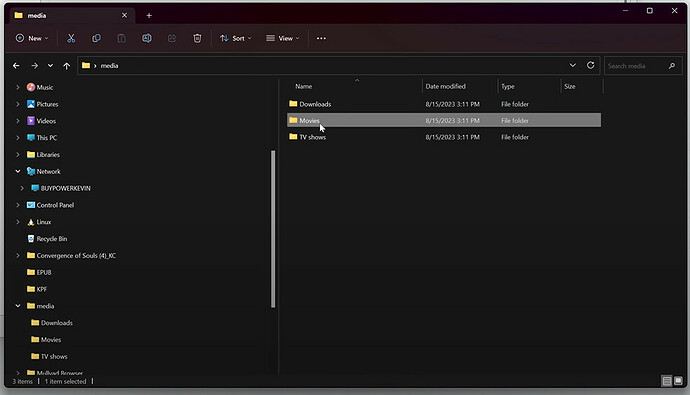Delete the selection with the trash icon

point(197,38)
